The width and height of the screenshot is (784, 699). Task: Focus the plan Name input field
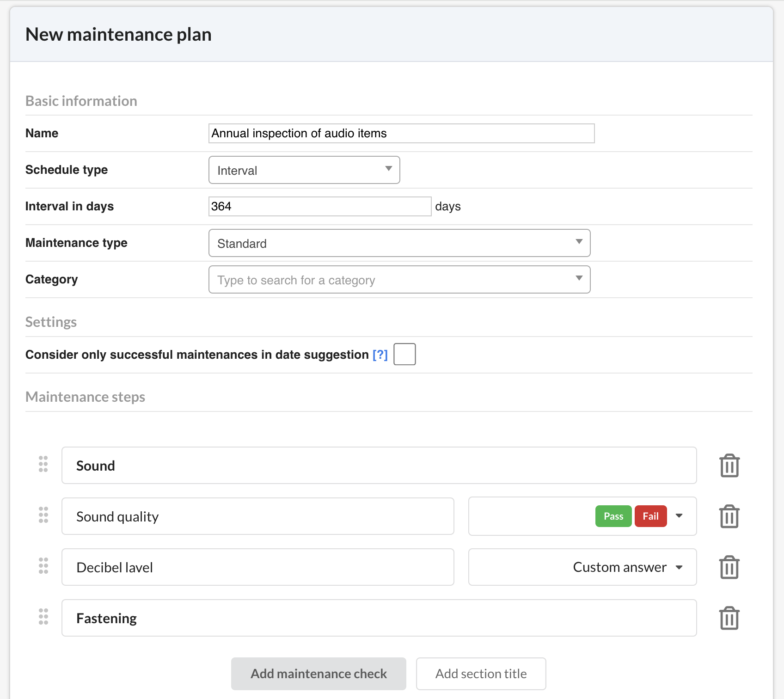click(401, 134)
